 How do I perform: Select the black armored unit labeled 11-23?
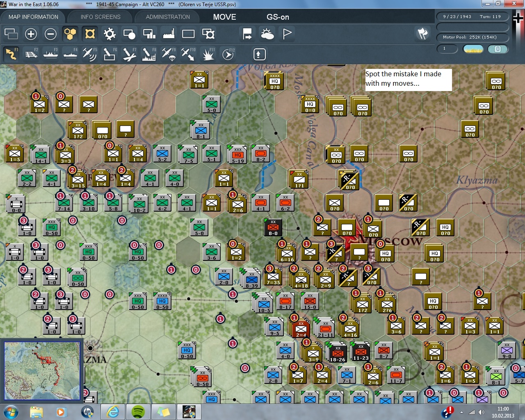tap(361, 351)
